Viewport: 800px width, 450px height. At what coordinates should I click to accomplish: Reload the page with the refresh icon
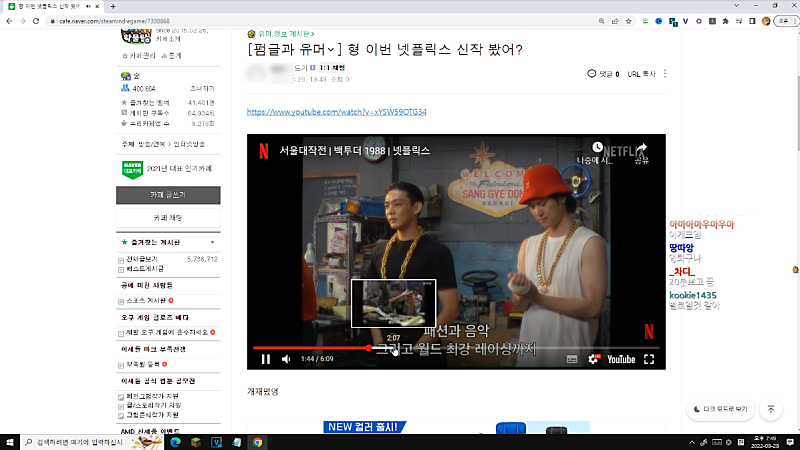tap(36, 21)
